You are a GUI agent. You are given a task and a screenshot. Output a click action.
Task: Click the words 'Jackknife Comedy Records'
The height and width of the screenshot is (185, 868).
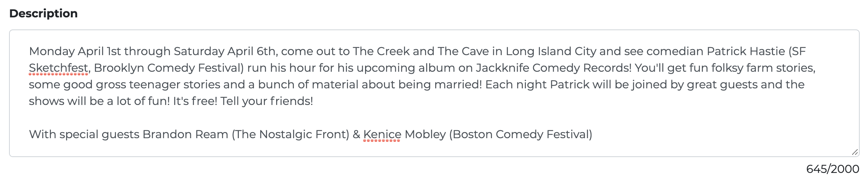coord(553,68)
